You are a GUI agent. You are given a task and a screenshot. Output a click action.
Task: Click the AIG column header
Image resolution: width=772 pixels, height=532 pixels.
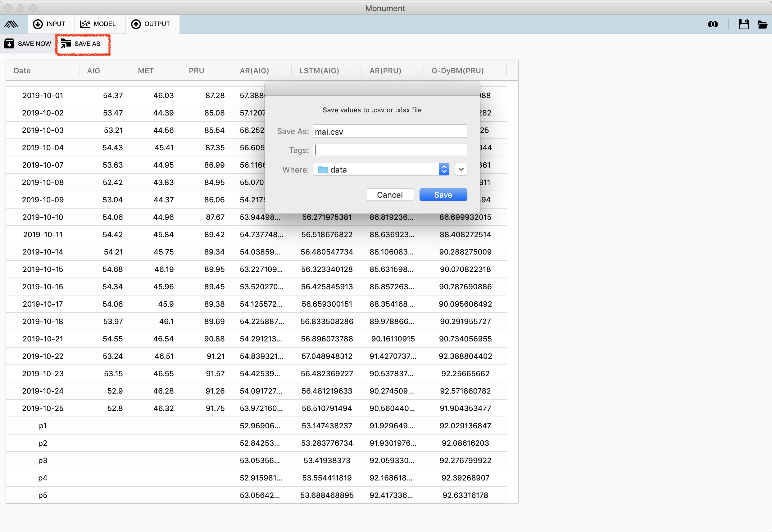coord(93,71)
